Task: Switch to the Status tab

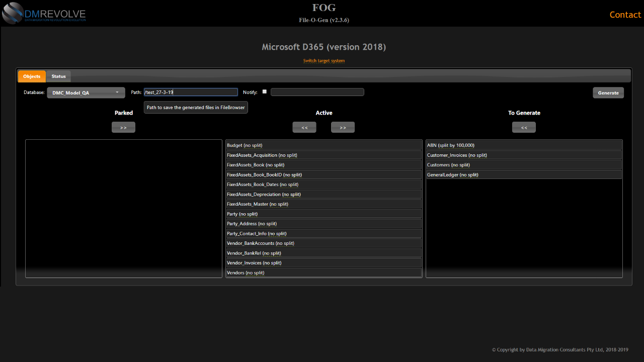Action: click(x=58, y=76)
